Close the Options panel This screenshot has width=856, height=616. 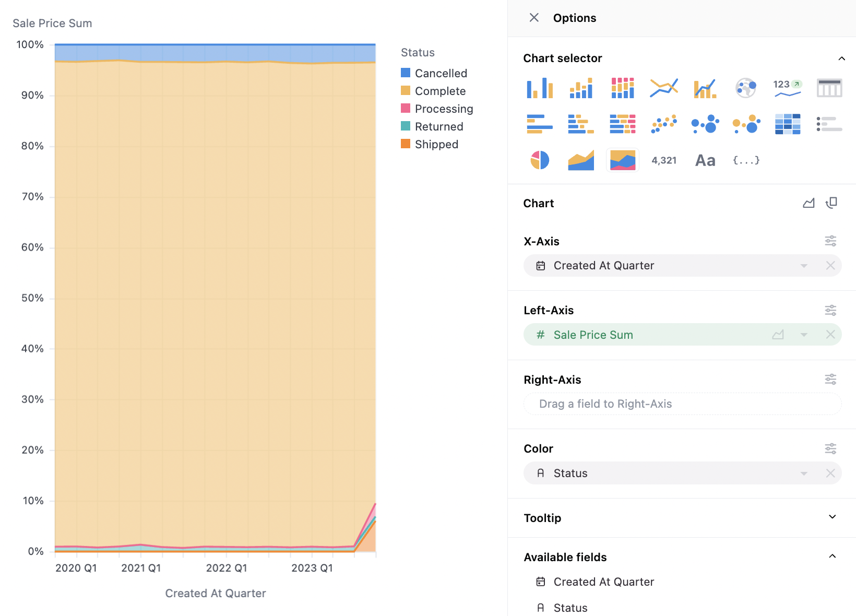pyautogui.click(x=534, y=18)
